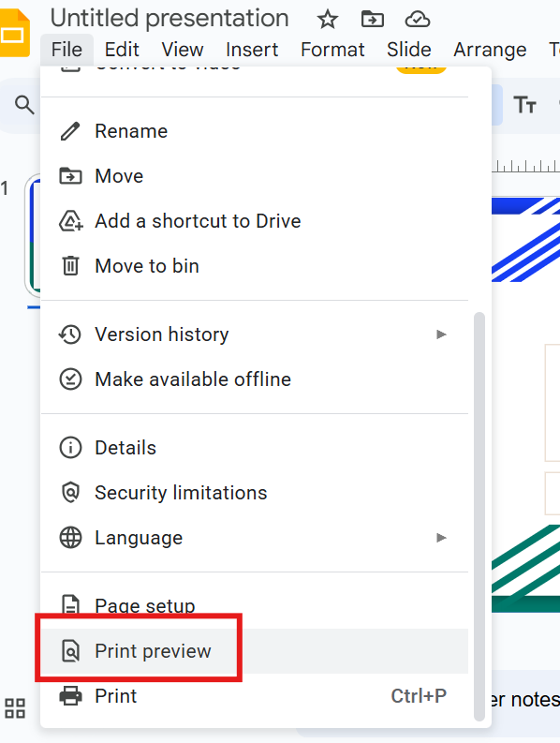Image resolution: width=560 pixels, height=743 pixels.
Task: Click the File menu scrollbar
Action: click(479, 516)
